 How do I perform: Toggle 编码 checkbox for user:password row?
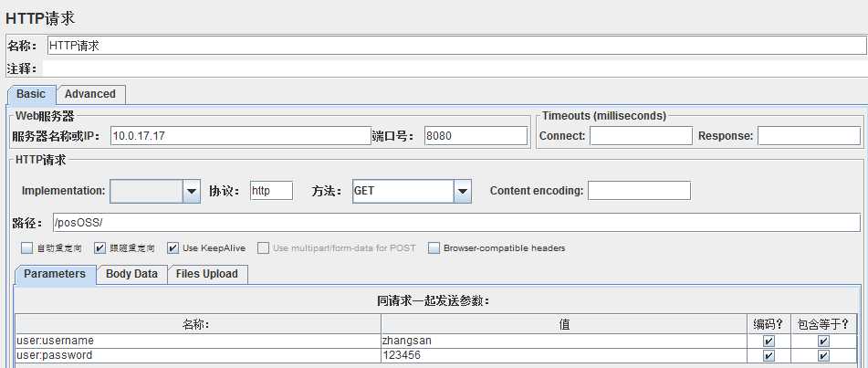[769, 356]
